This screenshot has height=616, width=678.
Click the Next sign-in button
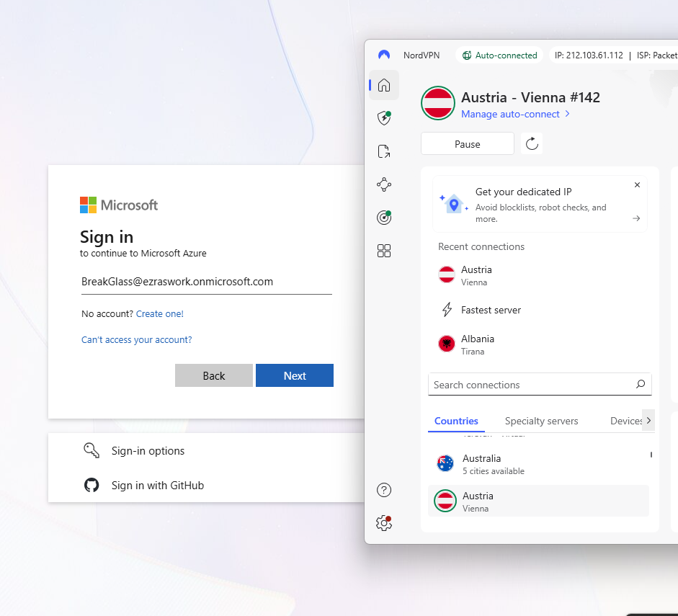[x=294, y=375]
